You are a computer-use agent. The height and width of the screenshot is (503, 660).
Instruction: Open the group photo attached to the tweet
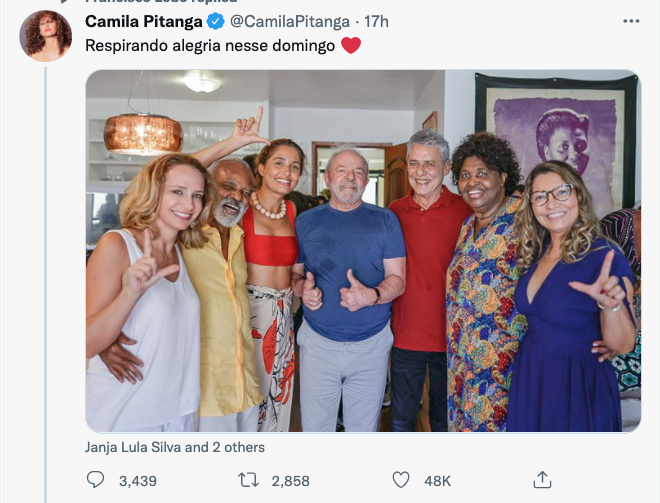click(x=362, y=250)
